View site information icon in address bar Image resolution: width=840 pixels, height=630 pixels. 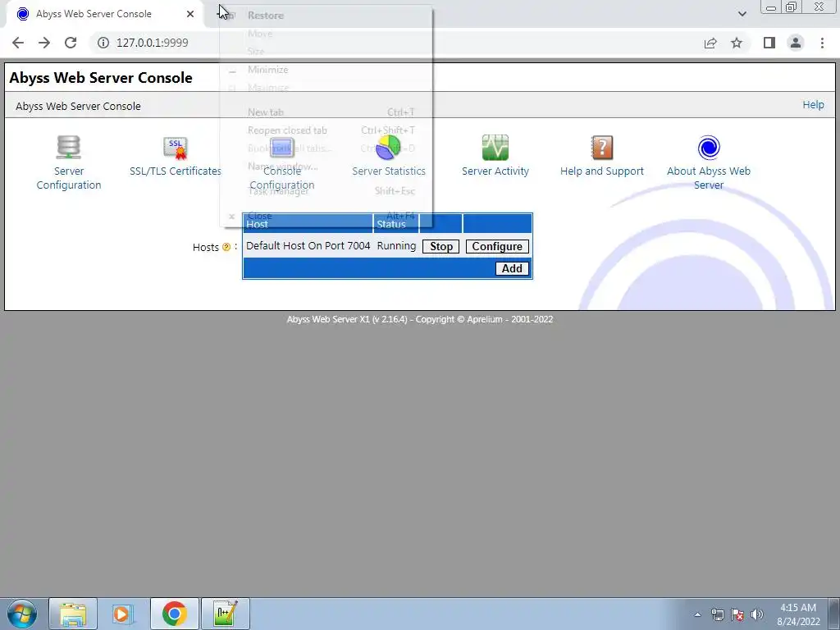[103, 43]
